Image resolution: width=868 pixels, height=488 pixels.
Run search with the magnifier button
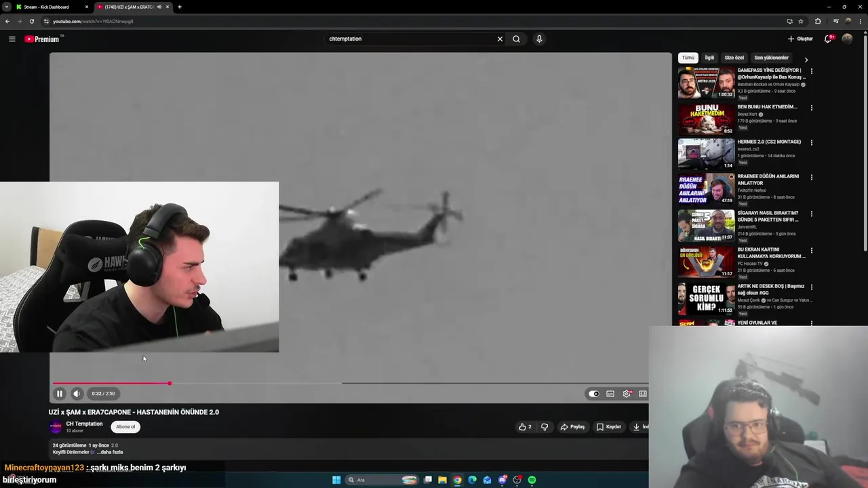tap(516, 39)
